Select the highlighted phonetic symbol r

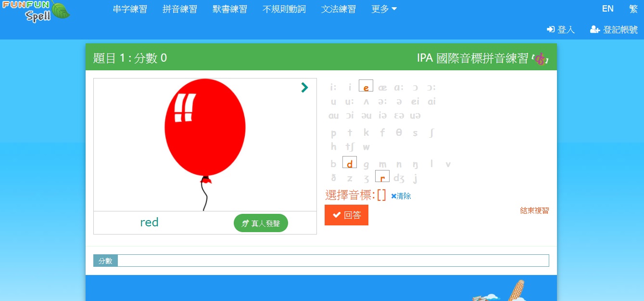(x=382, y=176)
